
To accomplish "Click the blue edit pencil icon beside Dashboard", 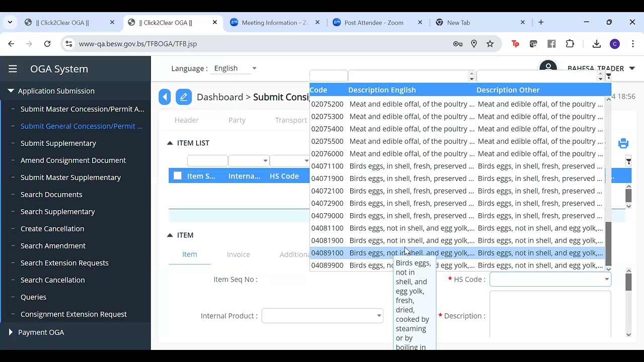I will pyautogui.click(x=184, y=97).
